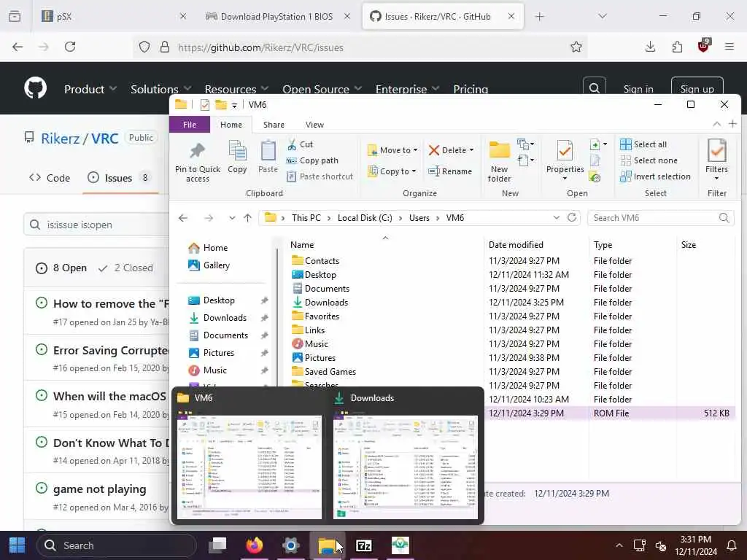Click Copy path in Clipboard group
The height and width of the screenshot is (560, 747).
312,160
